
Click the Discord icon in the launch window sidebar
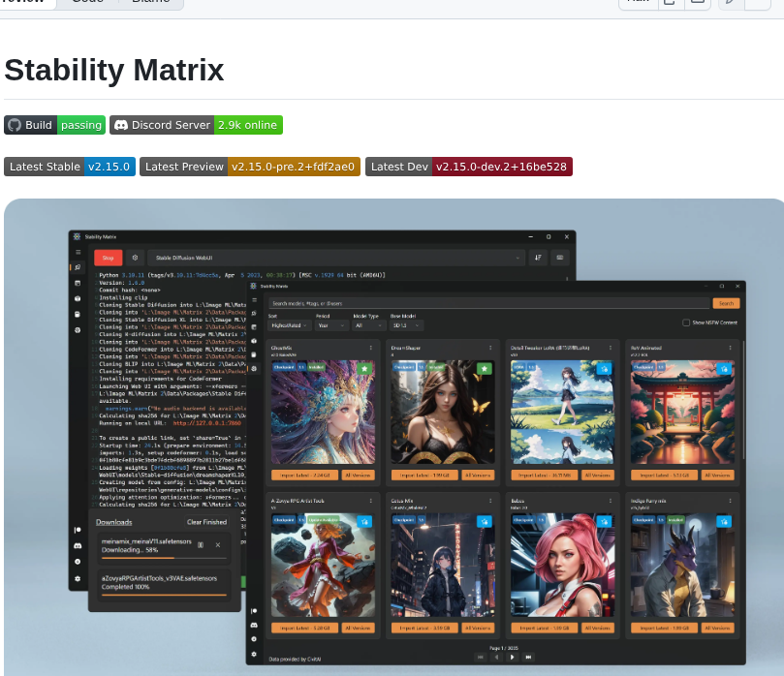(x=78, y=546)
